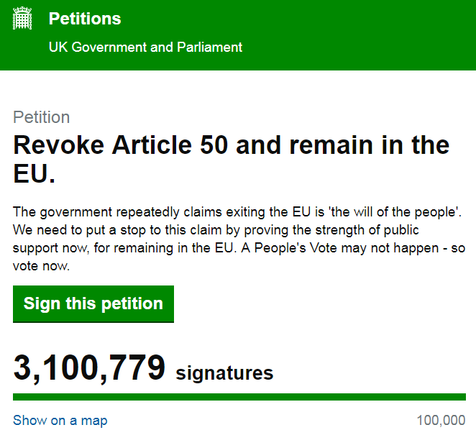The height and width of the screenshot is (448, 476).
Task: Click the number 50 in the petition heading
Action: 214,145
